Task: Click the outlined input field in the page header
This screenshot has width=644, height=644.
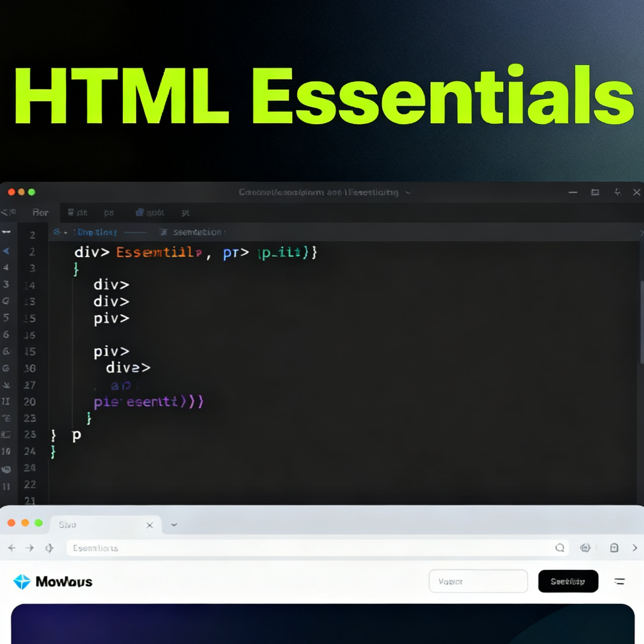Action: [x=478, y=581]
